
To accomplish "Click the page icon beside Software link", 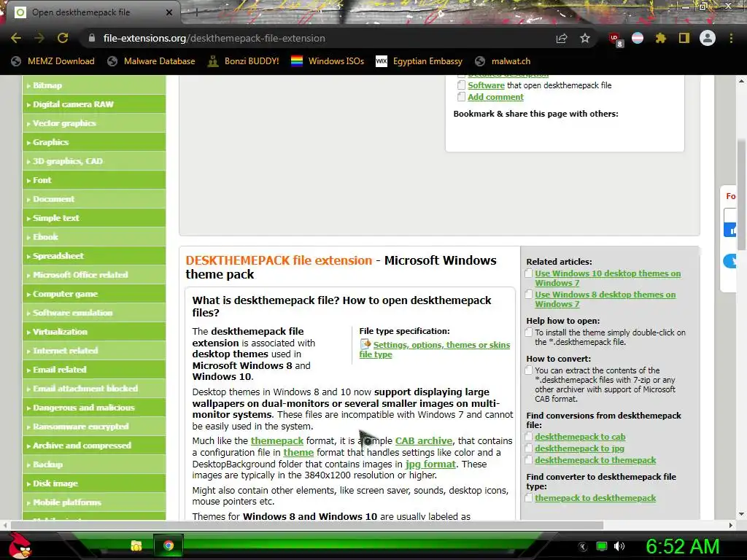I will point(461,85).
